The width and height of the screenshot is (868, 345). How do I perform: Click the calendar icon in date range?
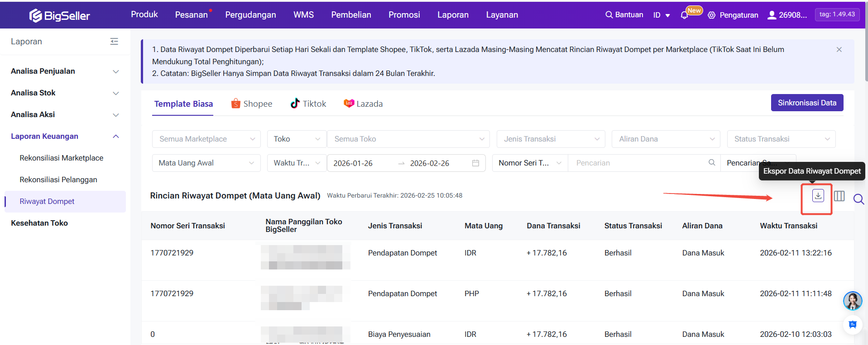[475, 163]
